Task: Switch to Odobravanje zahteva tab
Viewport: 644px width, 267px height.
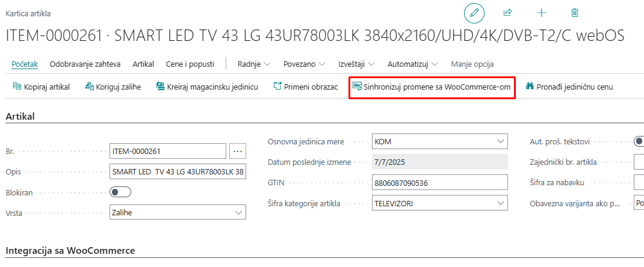Action: [85, 64]
